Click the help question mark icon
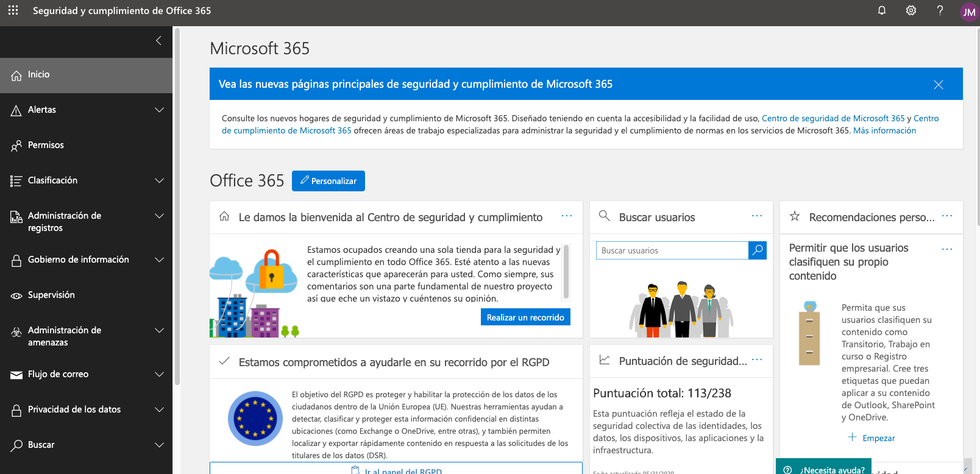Screen dimensions: 980x474 pyautogui.click(x=940, y=10)
